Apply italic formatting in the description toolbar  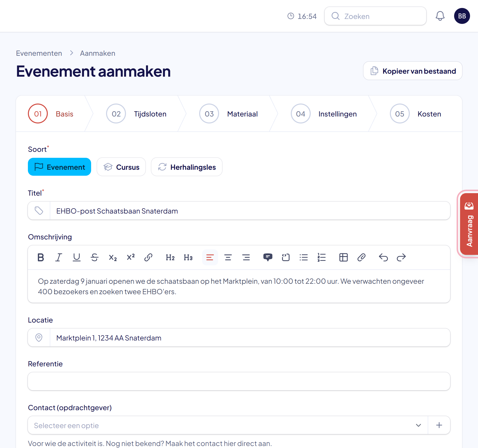(x=59, y=257)
